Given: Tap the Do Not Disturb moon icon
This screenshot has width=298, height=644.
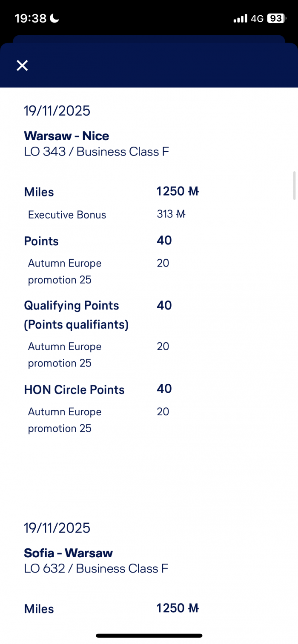Looking at the screenshot, I should coord(54,18).
